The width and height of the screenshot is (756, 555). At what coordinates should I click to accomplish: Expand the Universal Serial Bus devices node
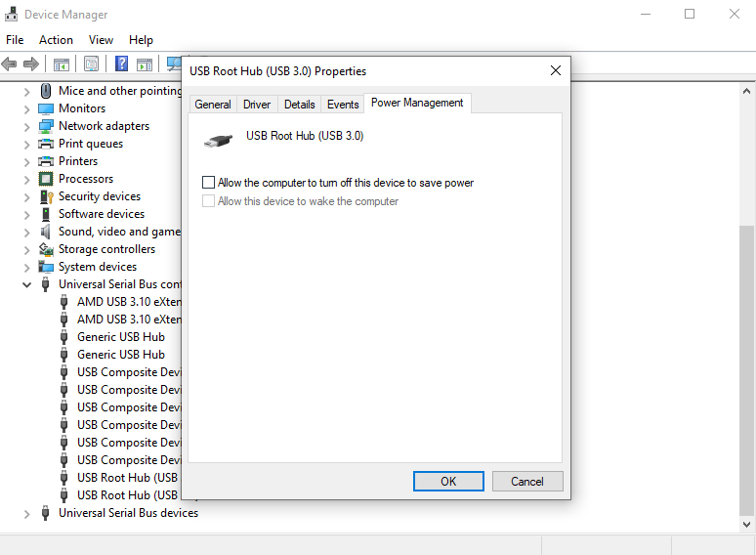coord(27,514)
